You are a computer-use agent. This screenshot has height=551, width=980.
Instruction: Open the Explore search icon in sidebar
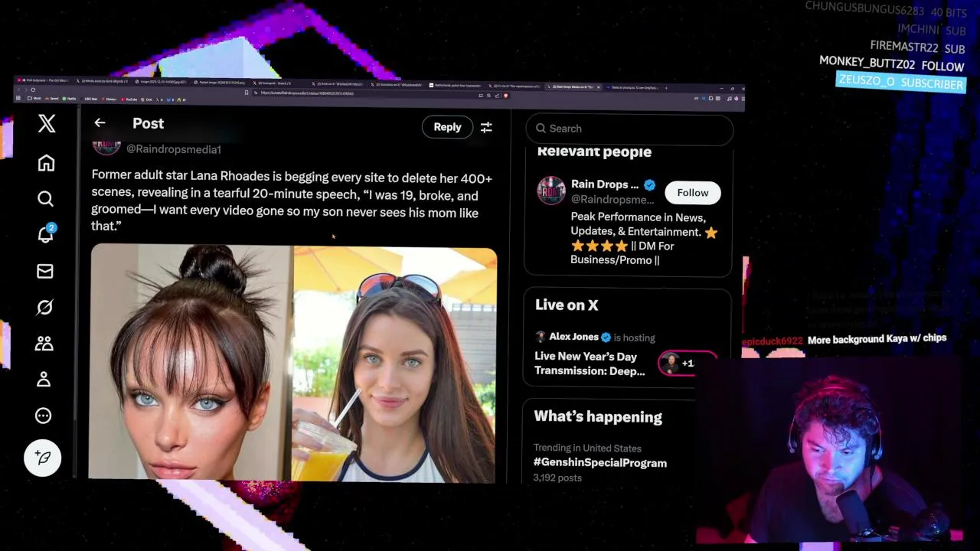pyautogui.click(x=45, y=199)
